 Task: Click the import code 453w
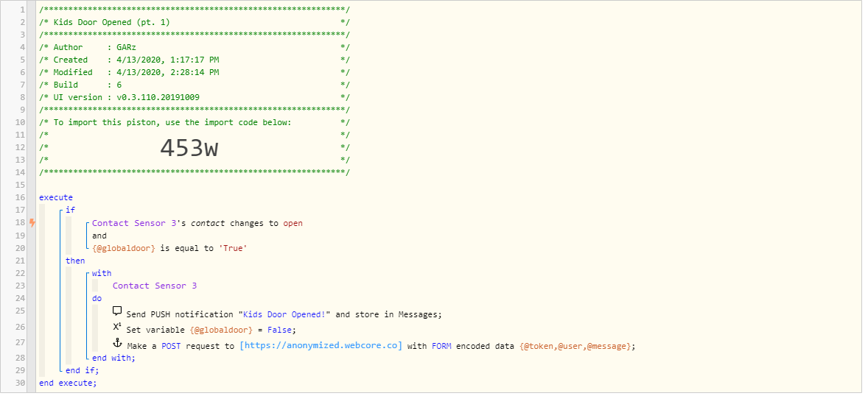point(189,148)
